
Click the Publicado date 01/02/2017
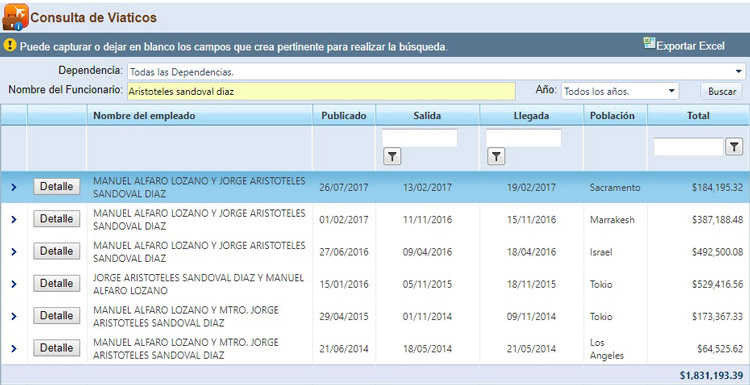pyautogui.click(x=344, y=220)
